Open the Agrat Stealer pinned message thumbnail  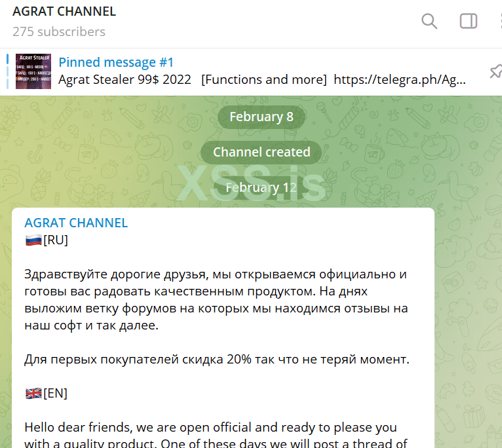33,71
